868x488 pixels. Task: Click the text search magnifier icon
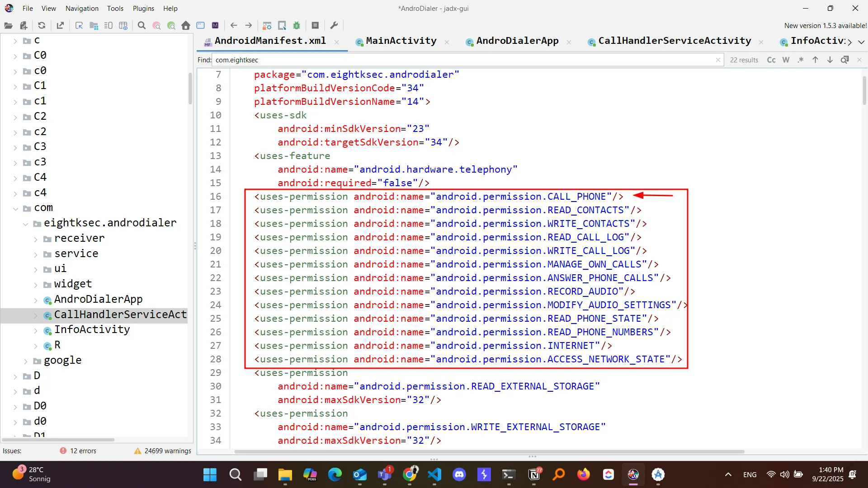pos(142,26)
